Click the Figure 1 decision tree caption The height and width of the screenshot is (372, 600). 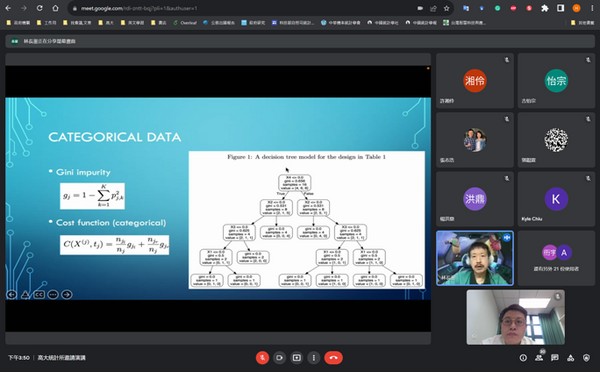pyautogui.click(x=307, y=157)
